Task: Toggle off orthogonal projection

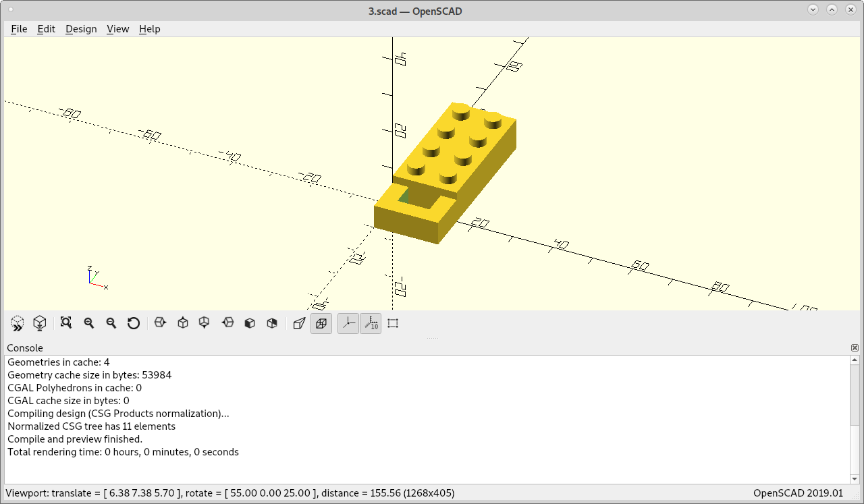Action: 321,323
